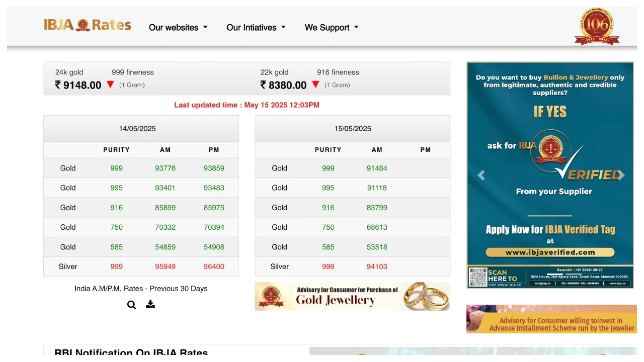
Task: Select Gold 999 AM rate 91484
Action: pyautogui.click(x=377, y=168)
